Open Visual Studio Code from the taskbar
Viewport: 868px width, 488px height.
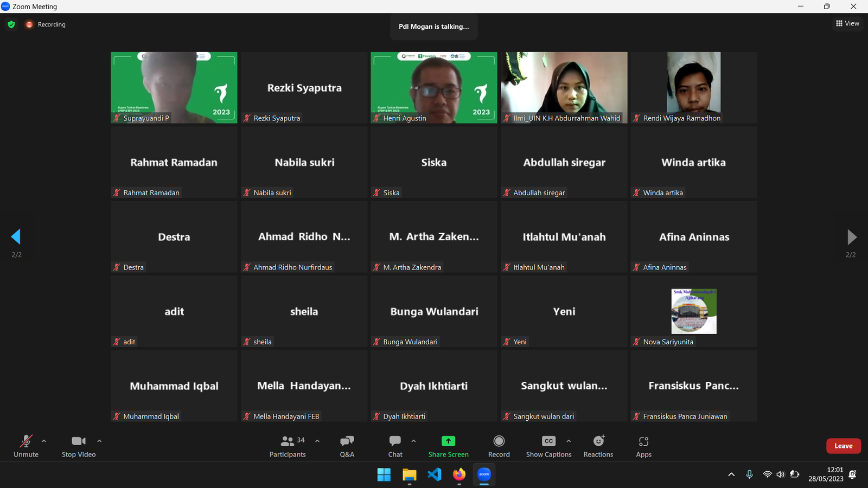(434, 474)
